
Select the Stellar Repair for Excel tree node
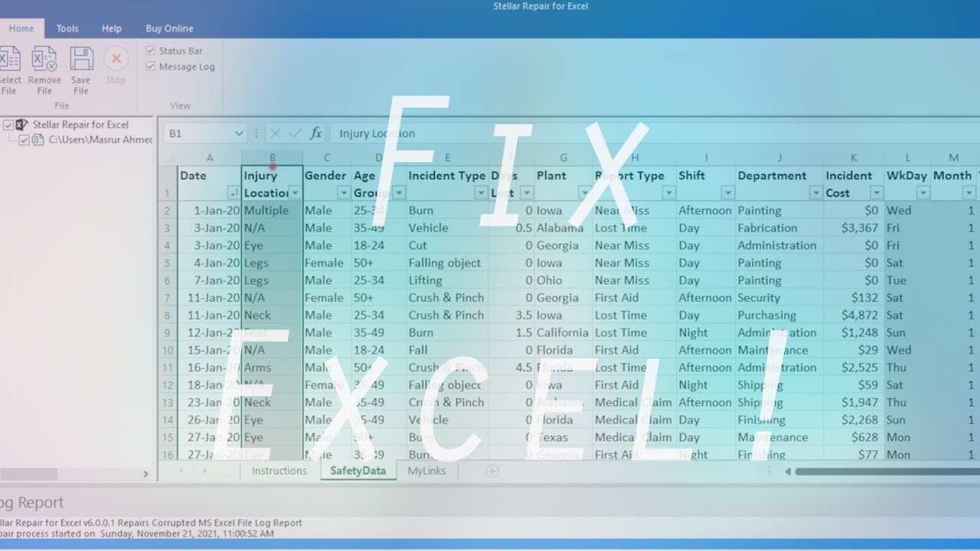click(80, 125)
